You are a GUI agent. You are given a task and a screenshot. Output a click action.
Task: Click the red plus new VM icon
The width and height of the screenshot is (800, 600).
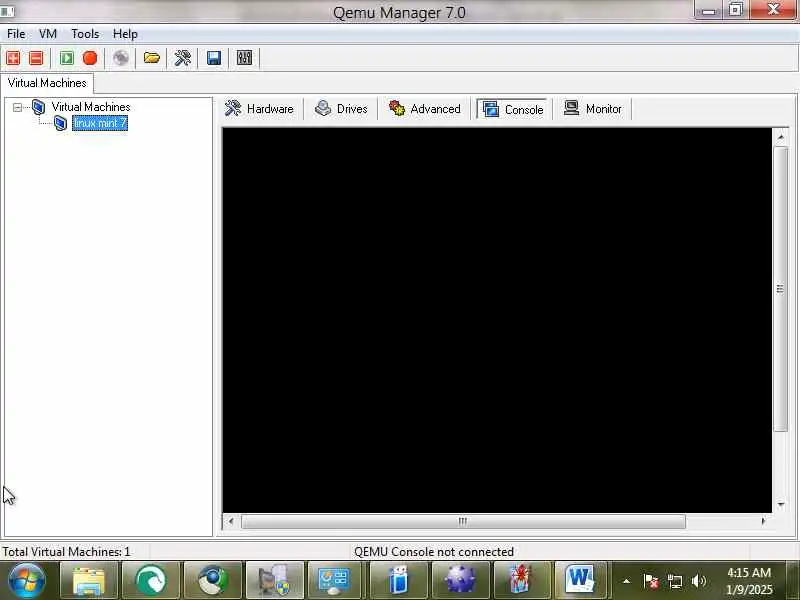pyautogui.click(x=13, y=58)
